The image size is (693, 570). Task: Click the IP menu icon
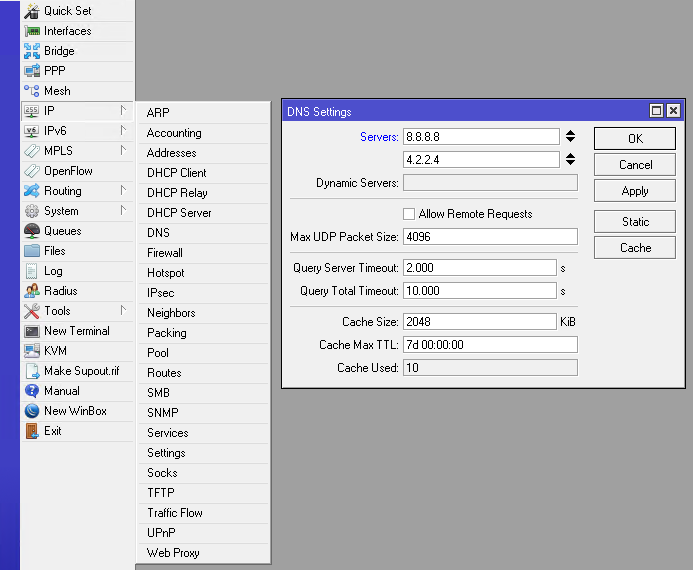(x=32, y=111)
